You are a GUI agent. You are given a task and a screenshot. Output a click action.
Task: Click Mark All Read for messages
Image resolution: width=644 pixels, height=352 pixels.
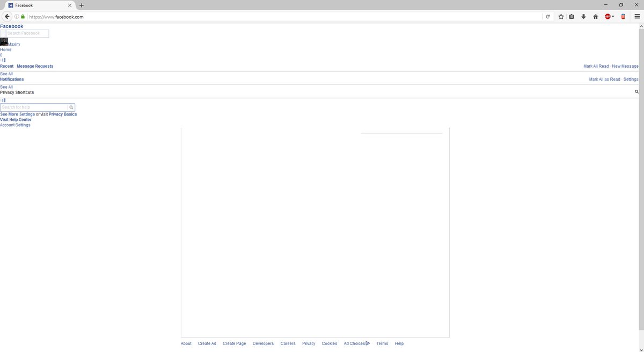pyautogui.click(x=596, y=66)
